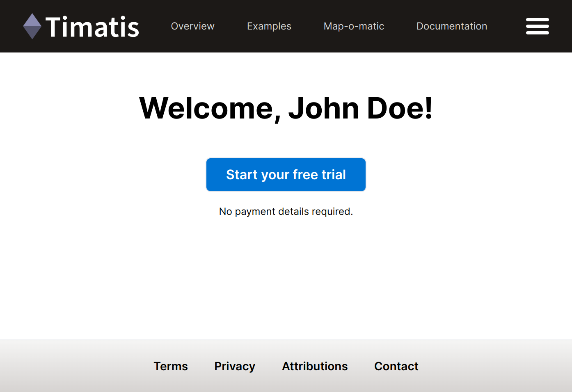Open the Documentation section
Screen dimensions: 572x392
[x=451, y=26]
